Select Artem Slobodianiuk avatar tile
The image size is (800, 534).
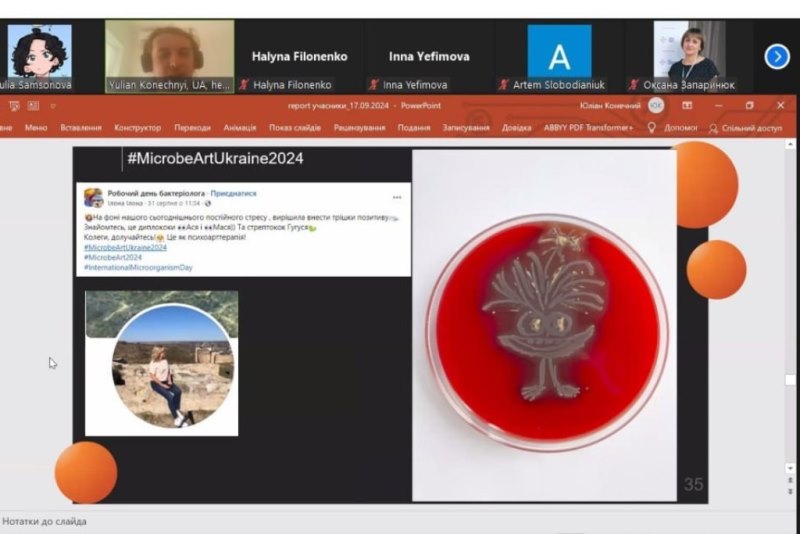coord(559,57)
